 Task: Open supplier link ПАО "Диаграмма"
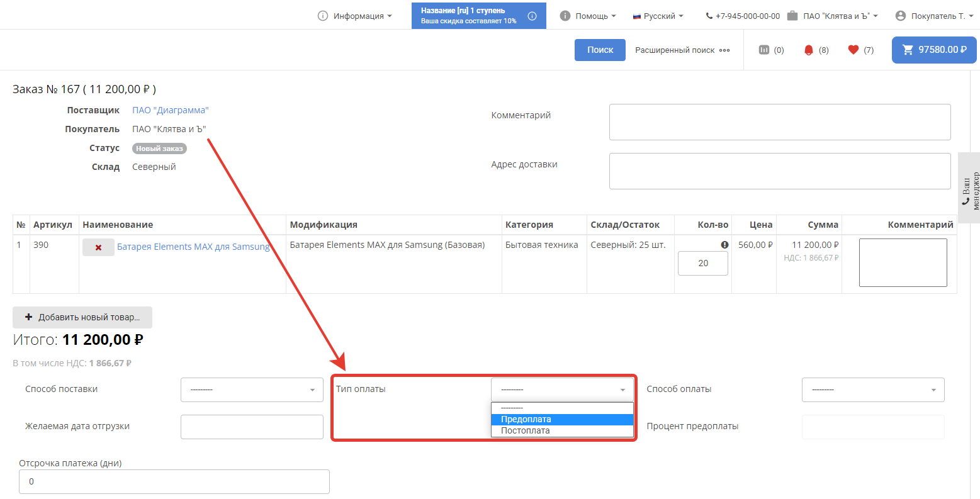point(170,110)
